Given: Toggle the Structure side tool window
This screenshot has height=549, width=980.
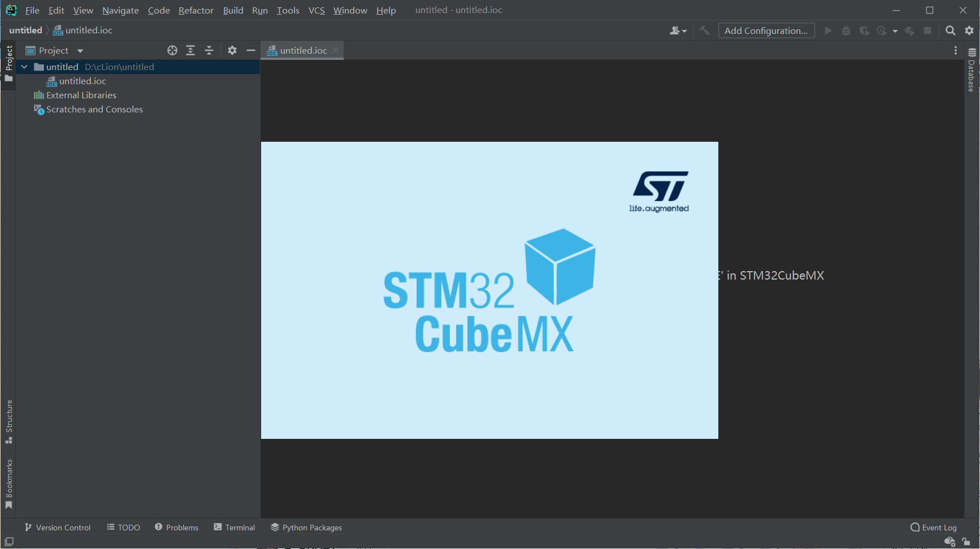Looking at the screenshot, I should (8, 421).
